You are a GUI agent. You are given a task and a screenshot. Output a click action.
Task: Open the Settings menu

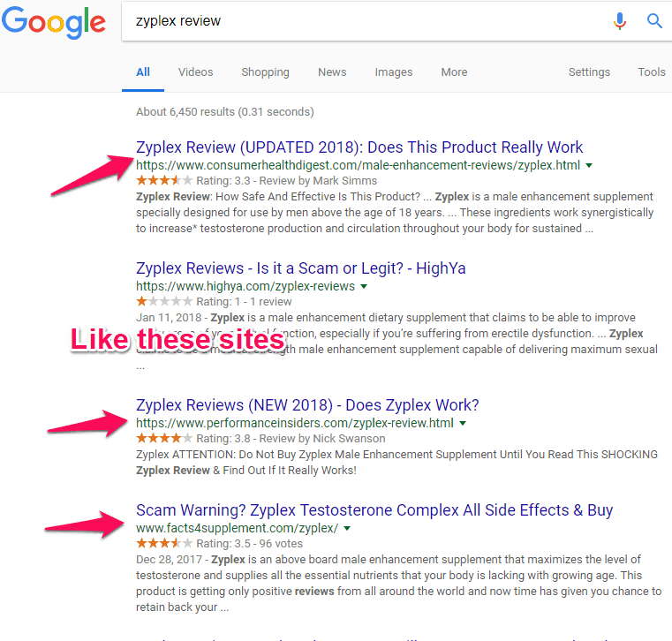click(589, 72)
